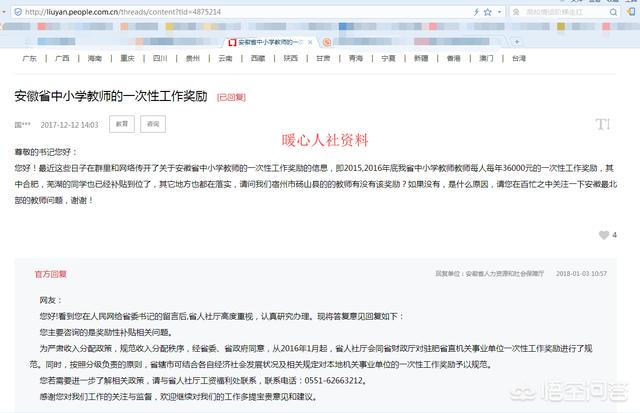Open the 广东 province link
640x413 pixels.
(29, 58)
